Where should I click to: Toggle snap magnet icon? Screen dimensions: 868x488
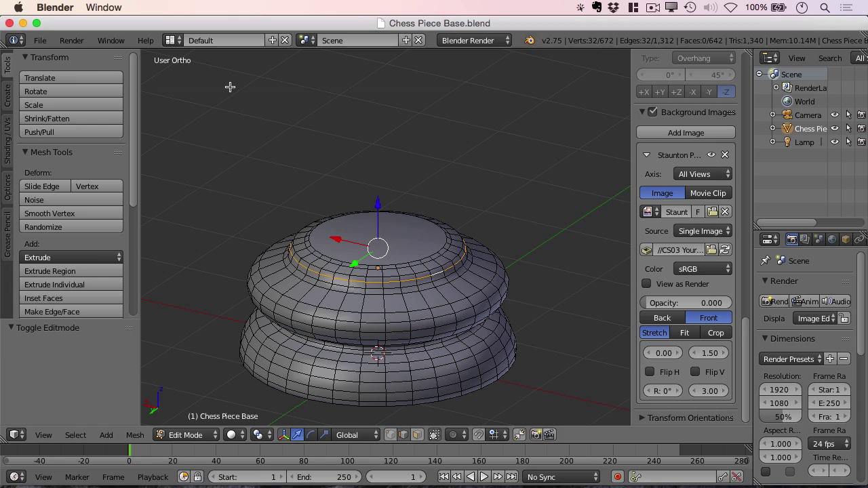click(x=478, y=434)
